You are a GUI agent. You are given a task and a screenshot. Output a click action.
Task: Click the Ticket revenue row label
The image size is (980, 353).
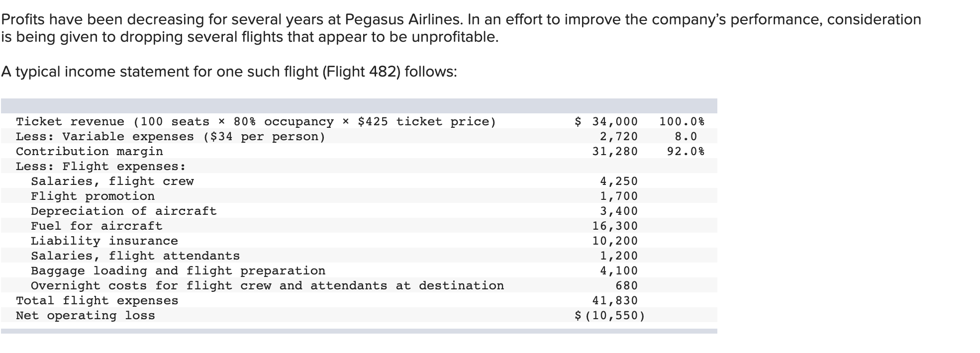click(x=256, y=122)
